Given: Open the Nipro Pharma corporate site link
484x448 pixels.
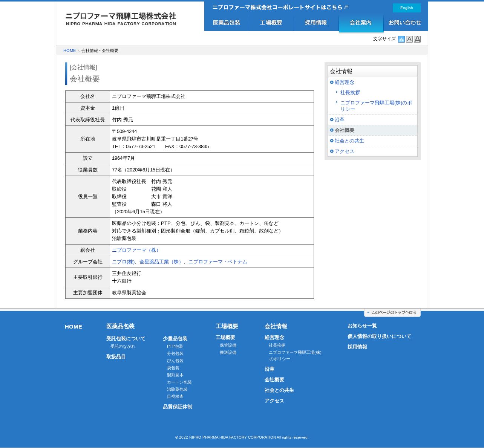Looking at the screenshot, I should pos(280,8).
